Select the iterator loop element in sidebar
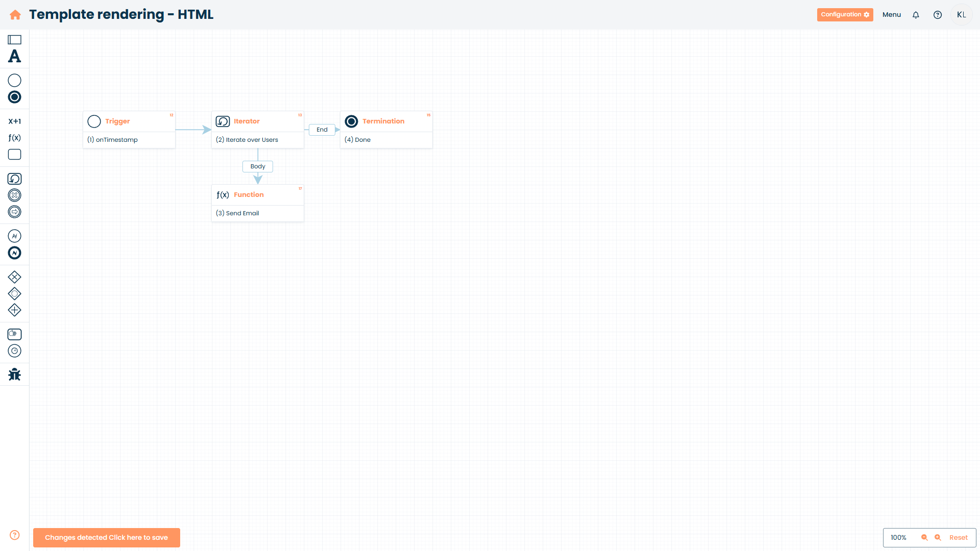Viewport: 980px width, 551px height. [14, 179]
